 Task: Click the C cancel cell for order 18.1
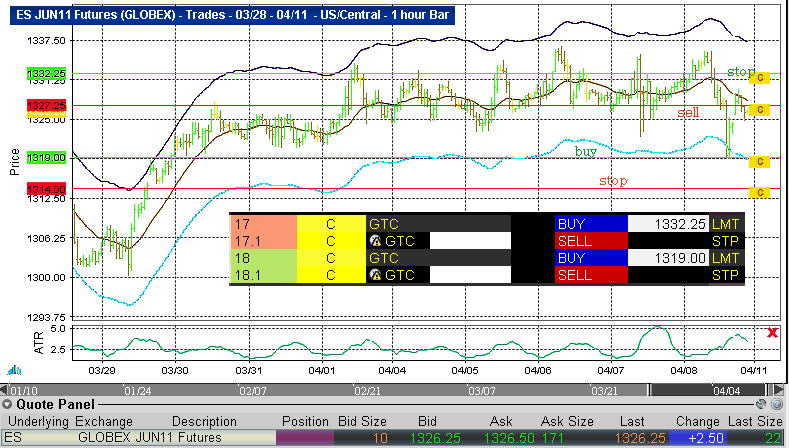click(x=331, y=275)
